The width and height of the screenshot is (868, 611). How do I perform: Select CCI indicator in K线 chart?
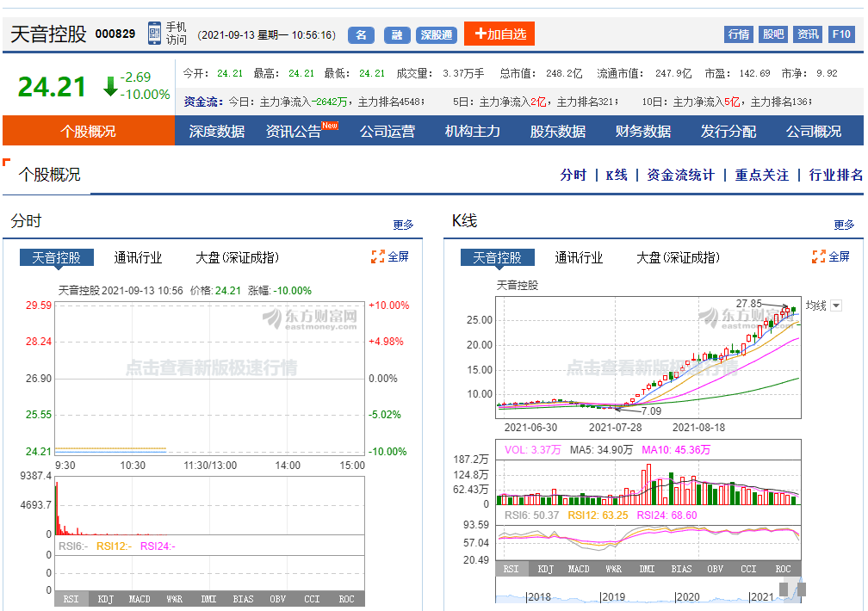[748, 569]
